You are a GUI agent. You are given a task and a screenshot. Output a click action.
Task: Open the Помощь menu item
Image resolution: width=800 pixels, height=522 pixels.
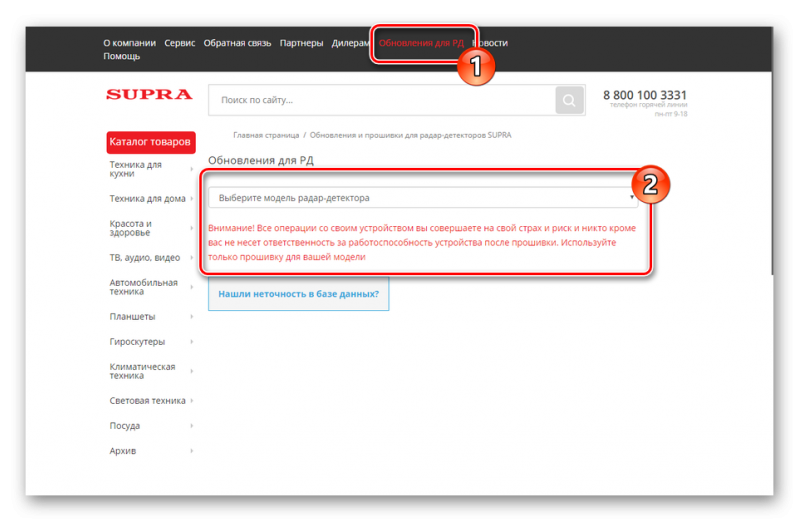coord(121,56)
